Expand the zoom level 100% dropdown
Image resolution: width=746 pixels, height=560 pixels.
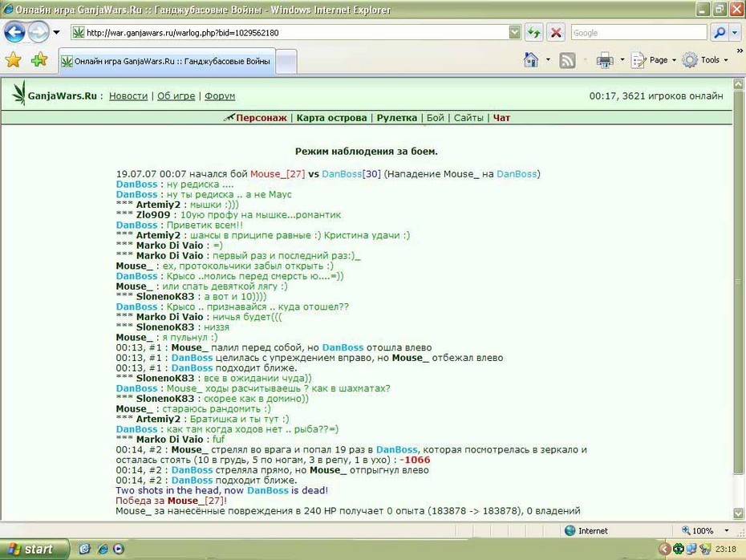coord(727,530)
